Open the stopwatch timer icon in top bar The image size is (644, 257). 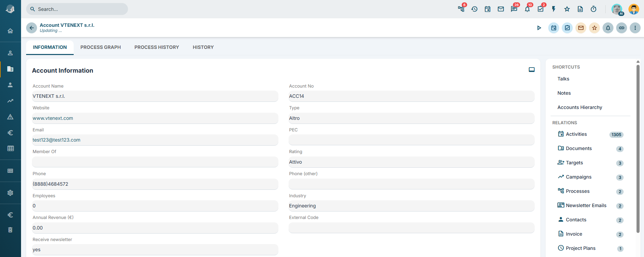click(x=593, y=9)
